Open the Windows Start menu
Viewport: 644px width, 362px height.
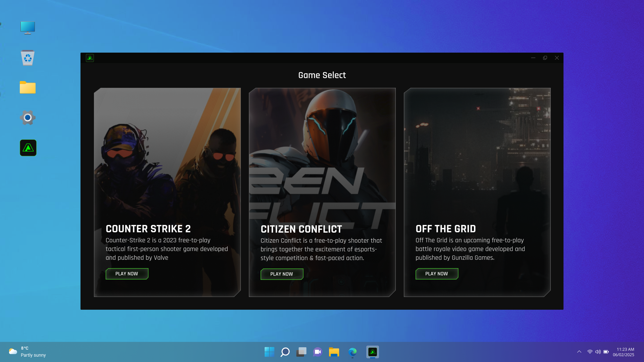click(x=269, y=352)
